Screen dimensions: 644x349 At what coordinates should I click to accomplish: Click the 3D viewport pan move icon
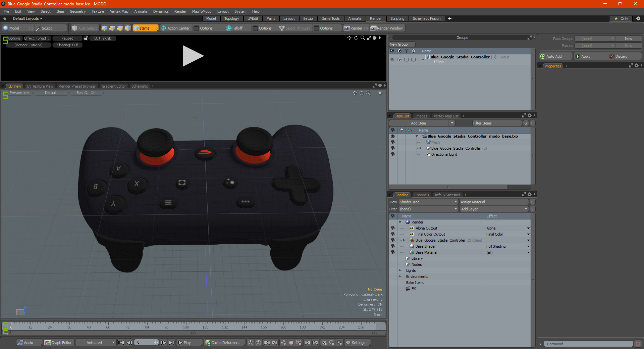coord(355,93)
